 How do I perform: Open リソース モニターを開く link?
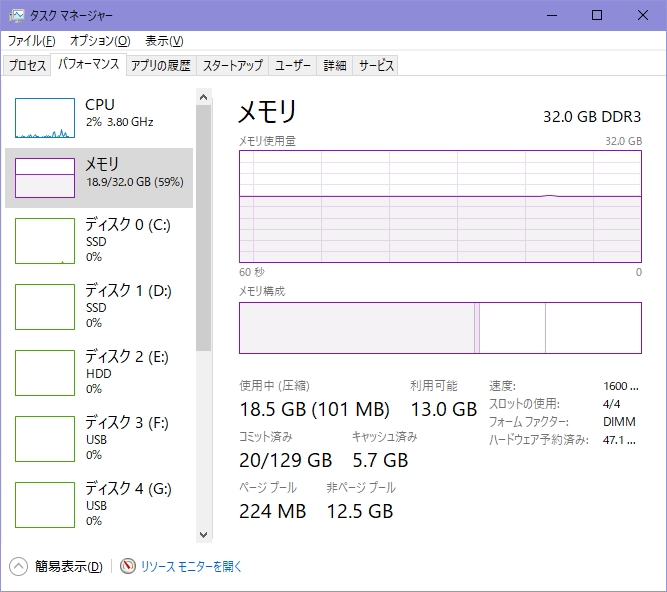(x=191, y=566)
